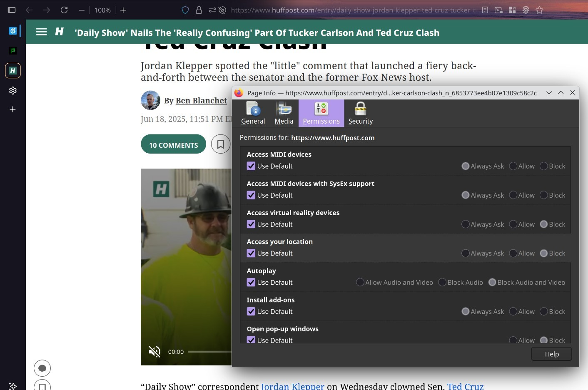Switch to the General tab in Page Info
This screenshot has height=390, width=588.
click(253, 113)
